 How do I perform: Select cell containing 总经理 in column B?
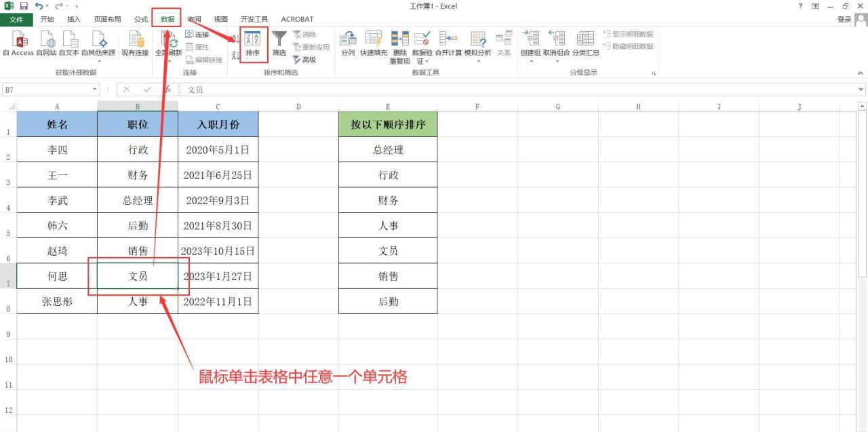tap(138, 201)
